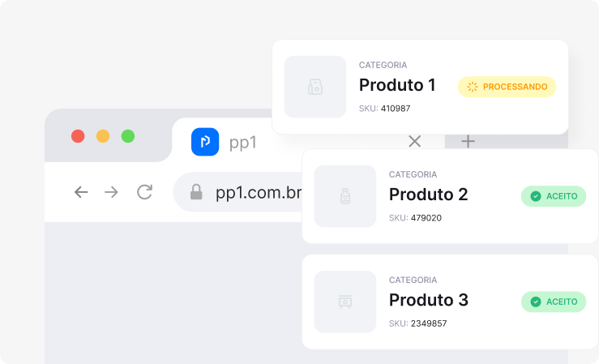
Task: Select the pp1 browser tab
Action: pyautogui.click(x=242, y=143)
